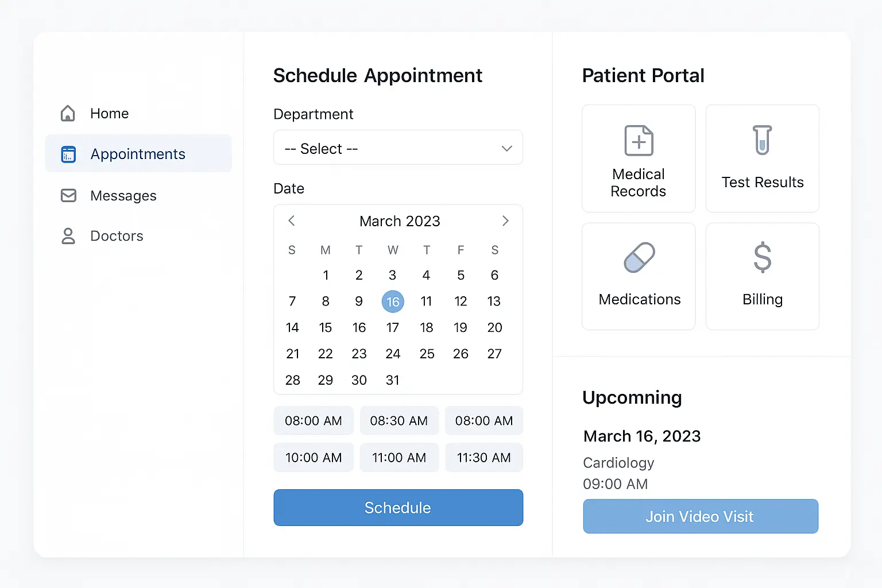Image resolution: width=882 pixels, height=588 pixels.
Task: Click the Appointments calendar icon
Action: pos(68,154)
